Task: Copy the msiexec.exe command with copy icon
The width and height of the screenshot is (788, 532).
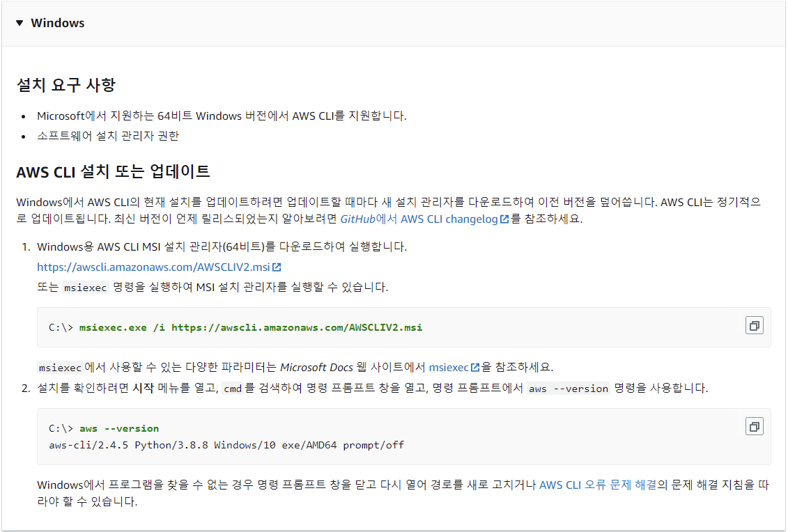Action: coord(754,325)
